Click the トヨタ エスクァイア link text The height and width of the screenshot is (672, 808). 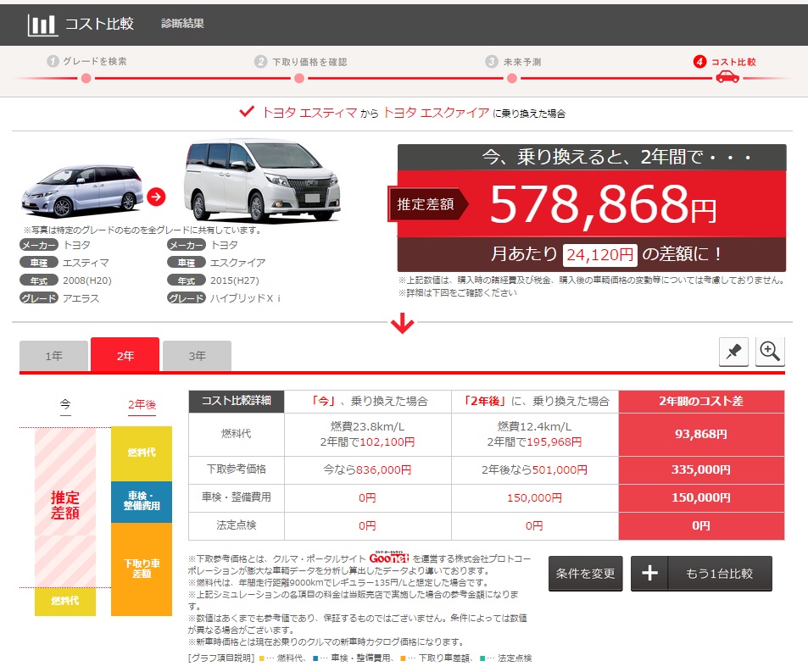coord(436,112)
